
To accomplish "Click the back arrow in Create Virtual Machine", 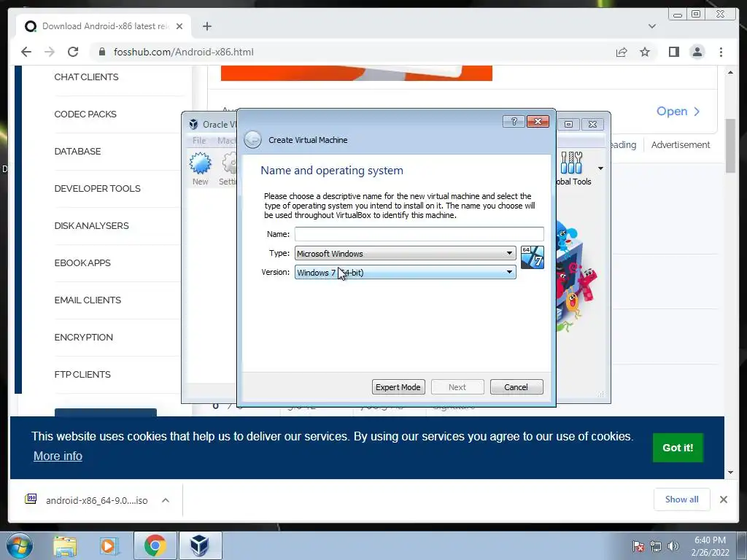I will click(252, 140).
